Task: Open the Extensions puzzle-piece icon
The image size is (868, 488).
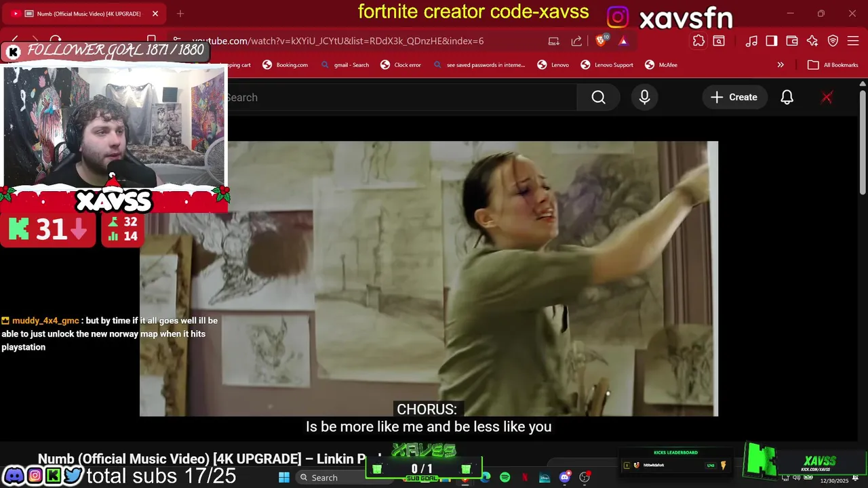Action: click(698, 41)
